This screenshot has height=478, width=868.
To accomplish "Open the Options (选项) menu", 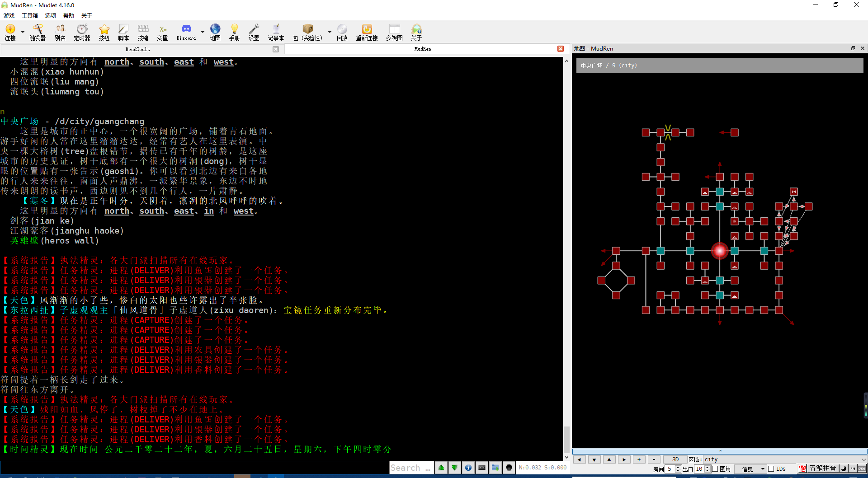I will pyautogui.click(x=51, y=15).
